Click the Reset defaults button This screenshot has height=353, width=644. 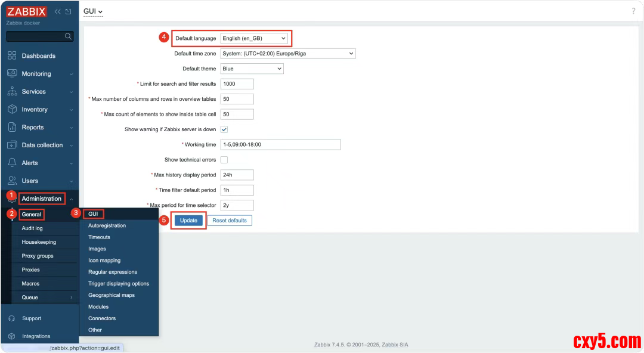click(x=230, y=221)
